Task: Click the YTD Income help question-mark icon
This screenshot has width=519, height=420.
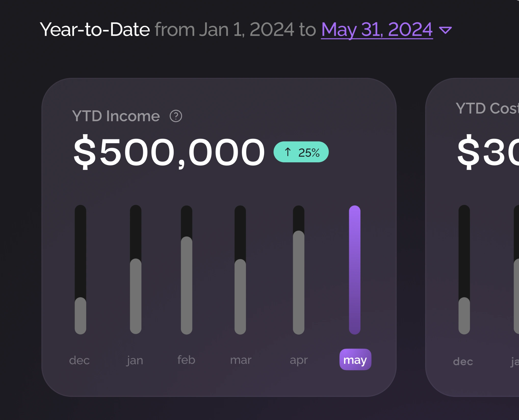Action: [176, 116]
